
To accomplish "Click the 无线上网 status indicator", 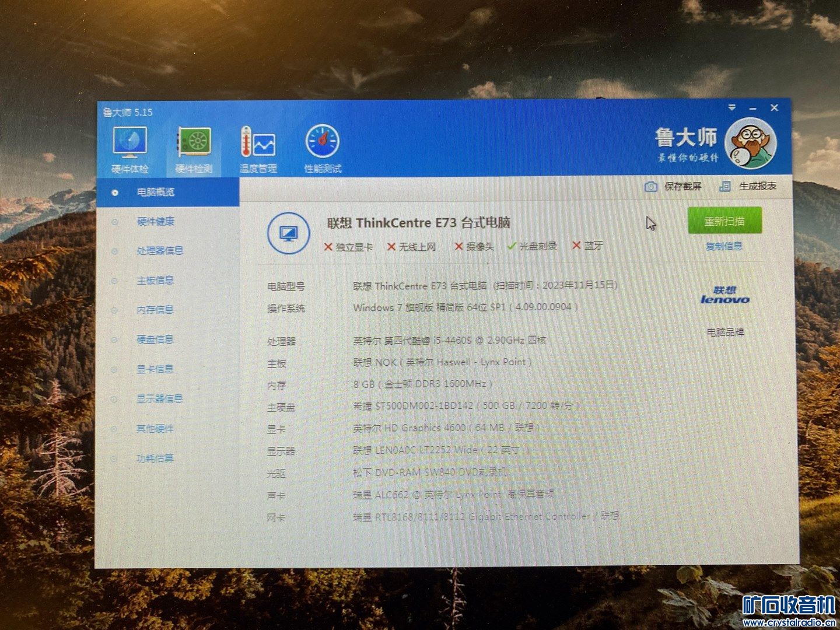I will 412,247.
